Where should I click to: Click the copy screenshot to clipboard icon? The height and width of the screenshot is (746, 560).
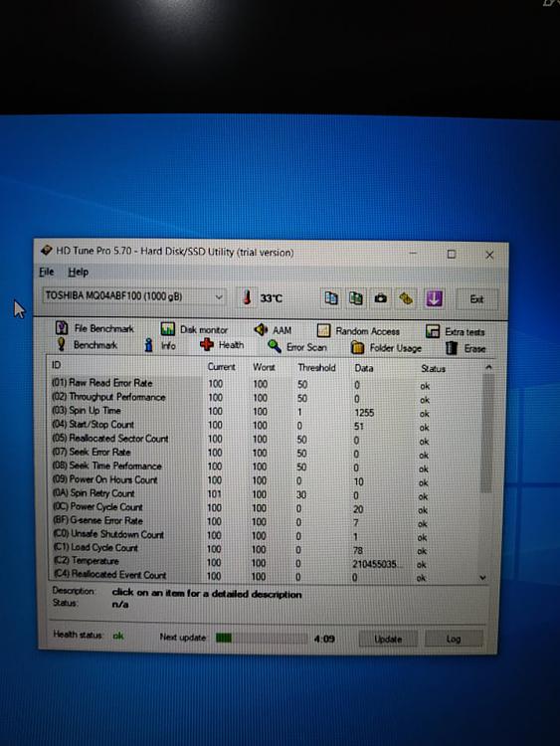[x=355, y=298]
